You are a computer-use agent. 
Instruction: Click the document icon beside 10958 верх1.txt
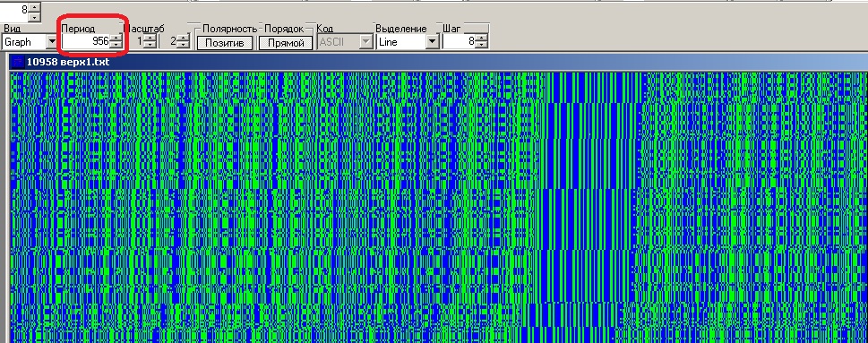18,62
